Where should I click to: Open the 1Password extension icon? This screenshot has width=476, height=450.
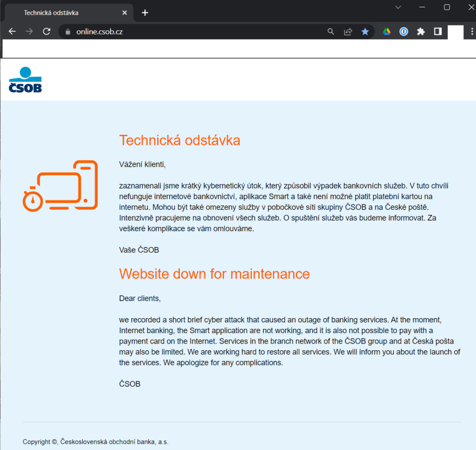coord(404,32)
